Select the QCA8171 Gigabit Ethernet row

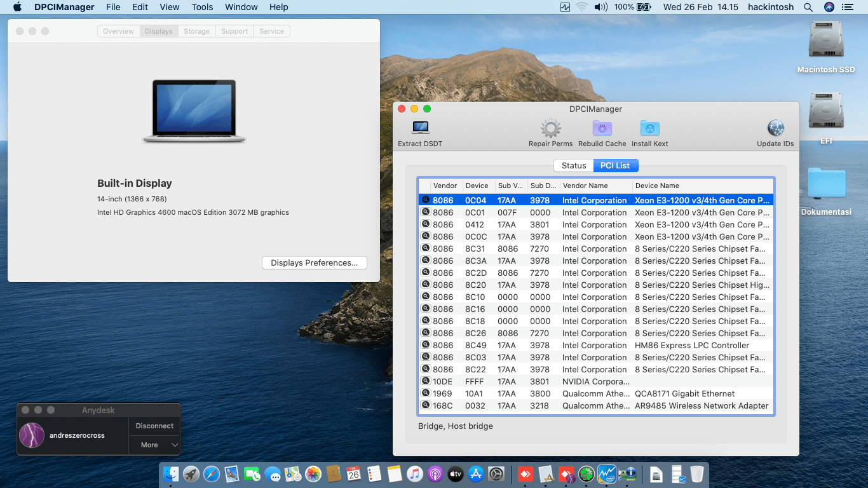[595, 393]
